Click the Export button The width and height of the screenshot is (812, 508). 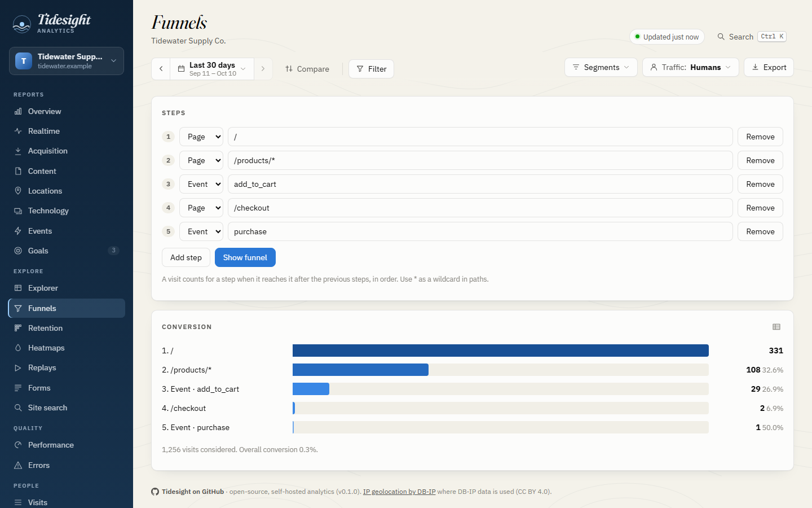(x=769, y=67)
